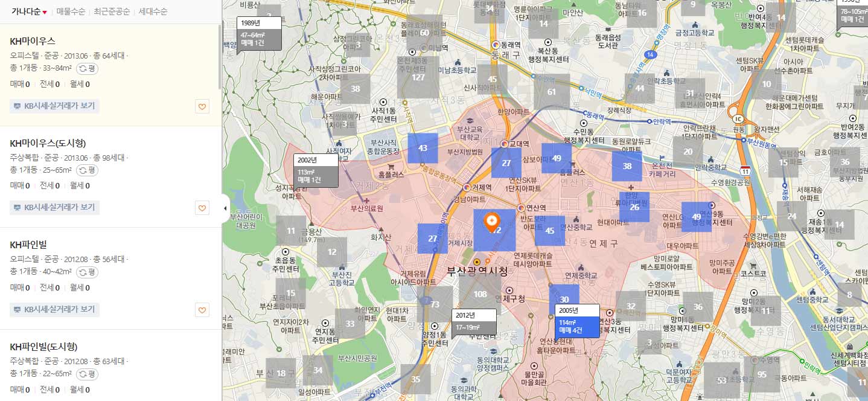Toggle 평 unit for KH마이우스
Screen dimensions: 868x401
tap(88, 69)
